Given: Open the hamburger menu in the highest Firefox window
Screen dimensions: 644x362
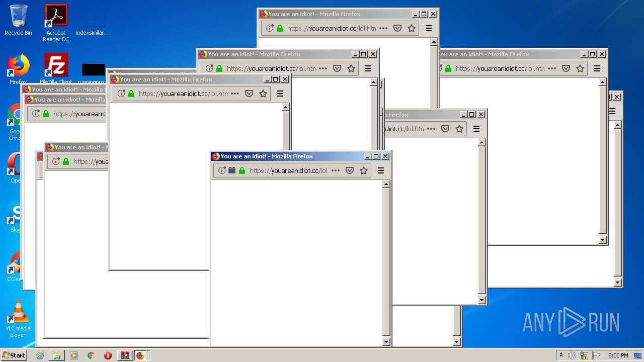Looking at the screenshot, I should click(x=429, y=28).
